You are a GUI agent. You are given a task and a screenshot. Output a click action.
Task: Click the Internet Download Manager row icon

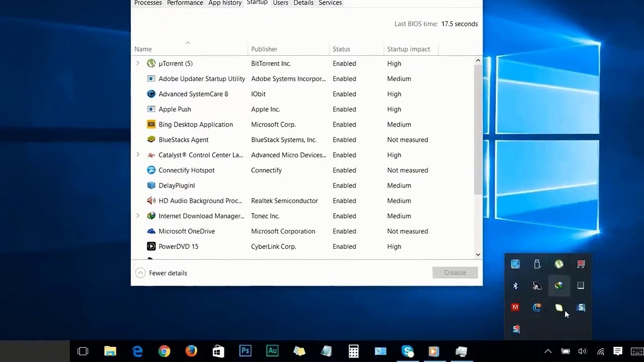(151, 216)
